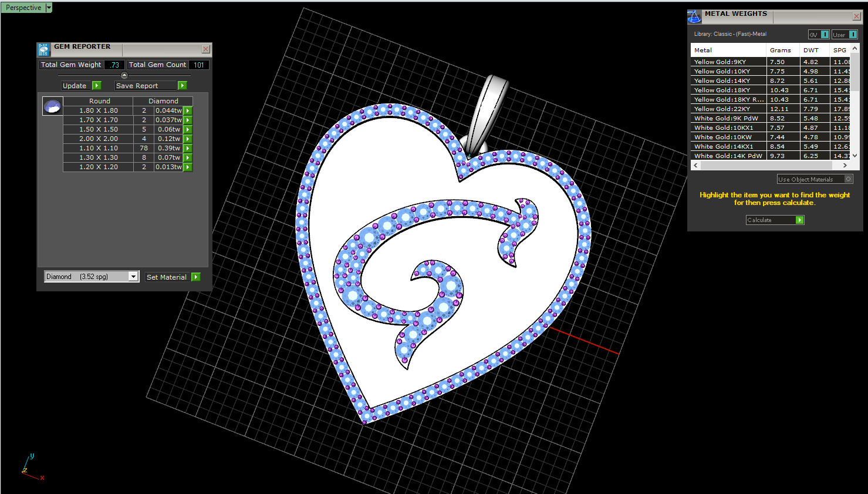Click the Metal column header
Screen dimensions: 868x494
(728, 50)
